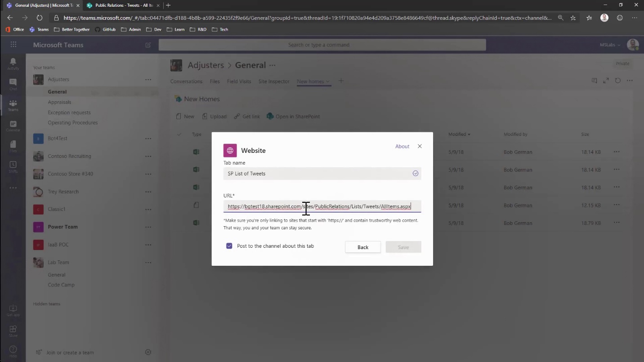Click Get link in toolbar
This screenshot has width=644, height=362.
(247, 116)
